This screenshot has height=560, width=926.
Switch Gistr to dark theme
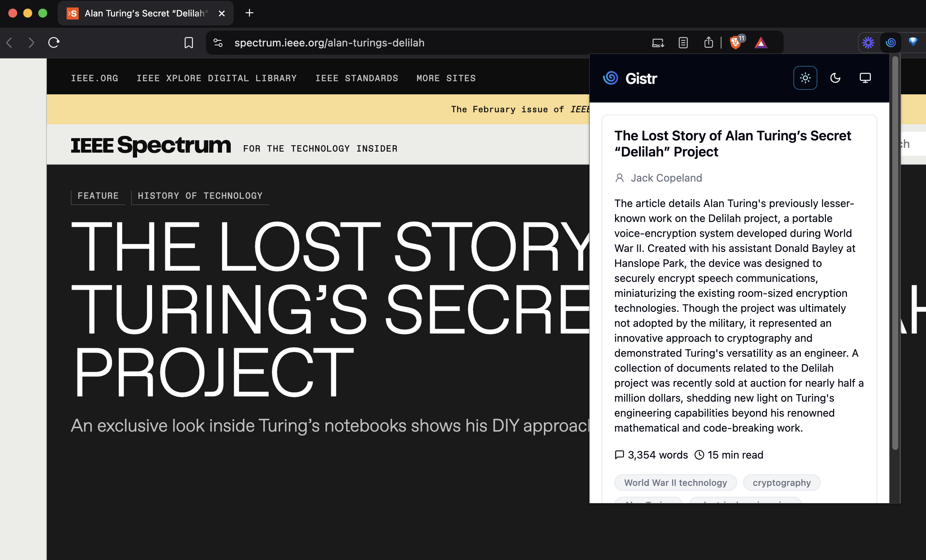[835, 78]
